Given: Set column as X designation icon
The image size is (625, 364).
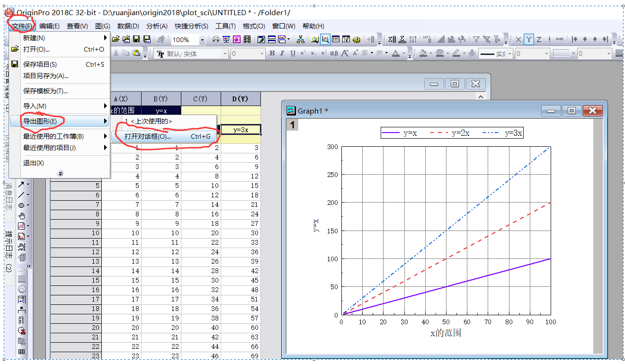Looking at the screenshot, I should pos(518,39).
